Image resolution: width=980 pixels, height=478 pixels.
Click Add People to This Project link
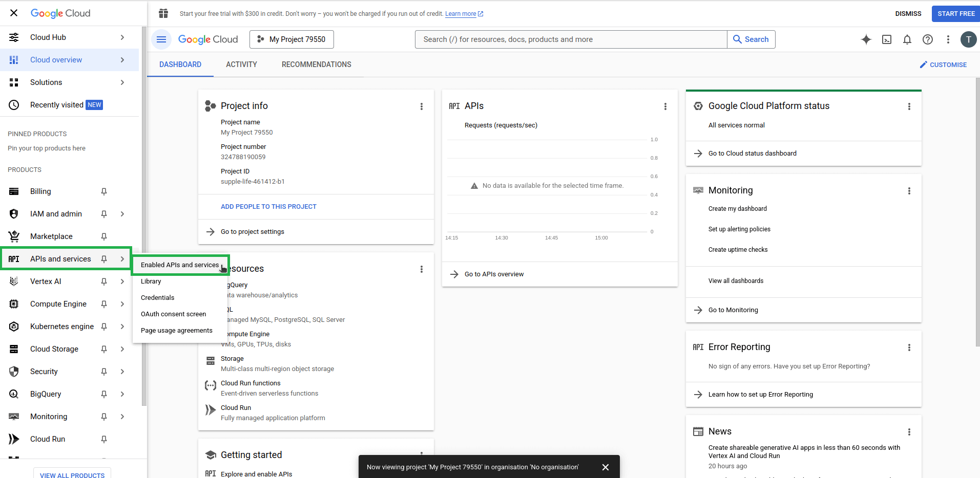click(x=268, y=207)
